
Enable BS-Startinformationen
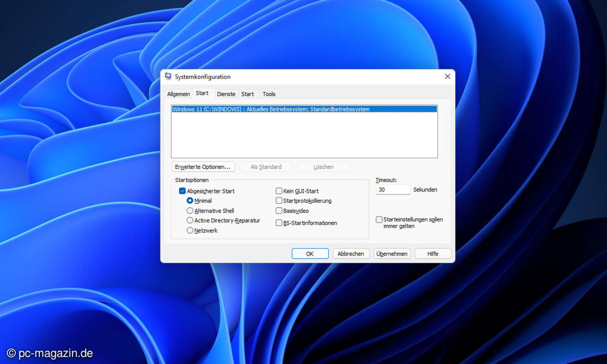coord(279,223)
